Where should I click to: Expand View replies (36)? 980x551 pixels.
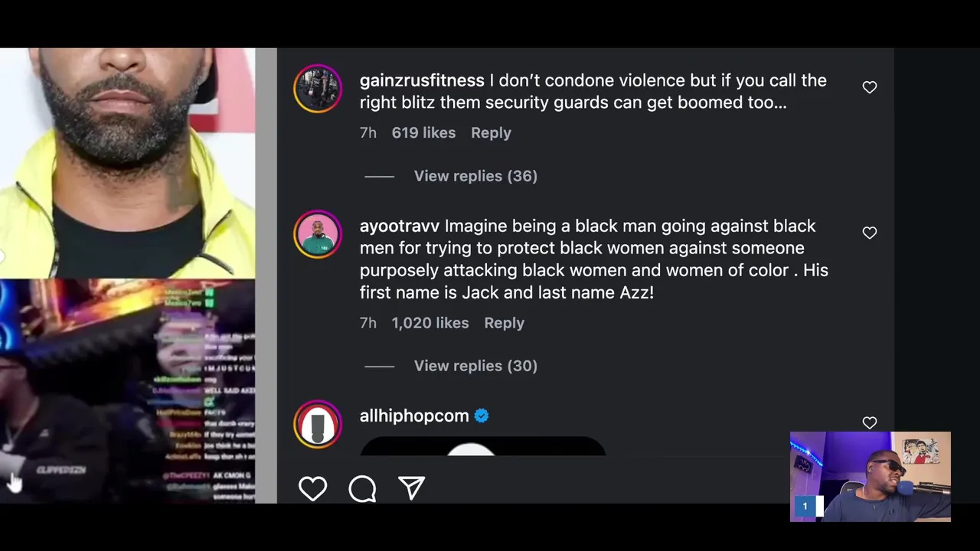pyautogui.click(x=475, y=176)
